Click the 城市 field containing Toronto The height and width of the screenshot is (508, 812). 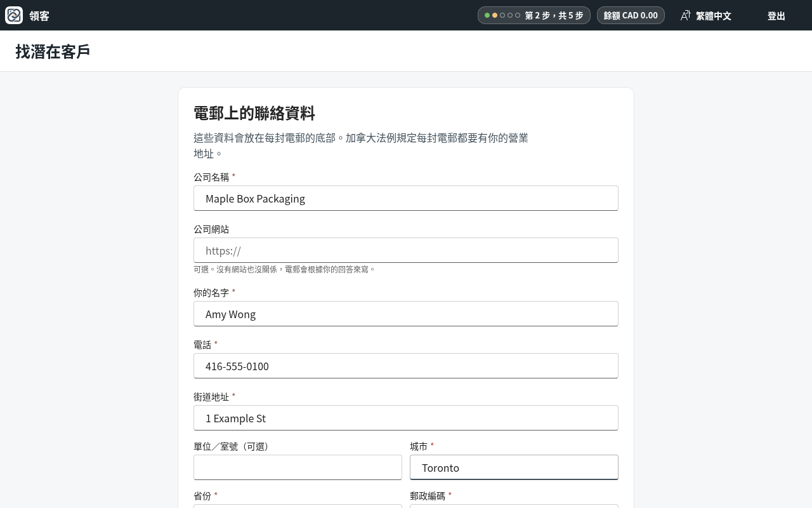[514, 467]
